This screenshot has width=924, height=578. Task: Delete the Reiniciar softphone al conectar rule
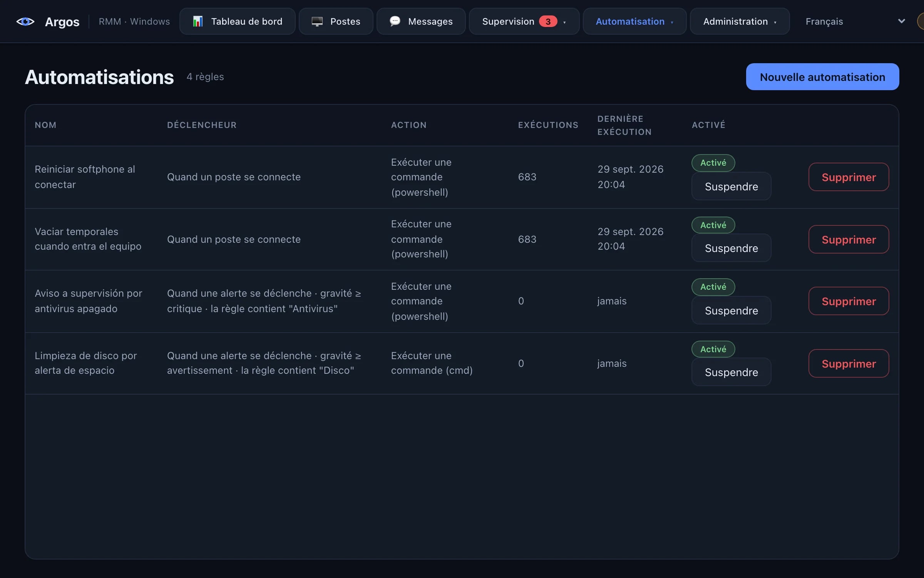(x=849, y=177)
